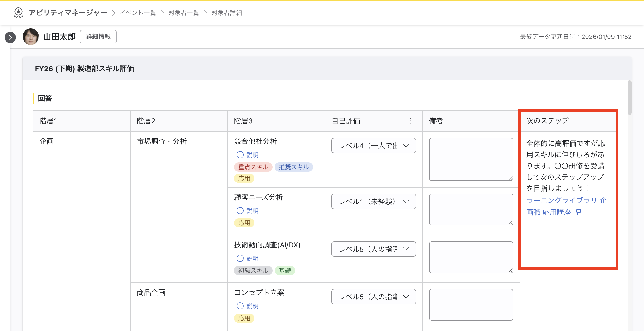
Task: Click the info icon beside コンセプト立案
Action: tap(240, 306)
